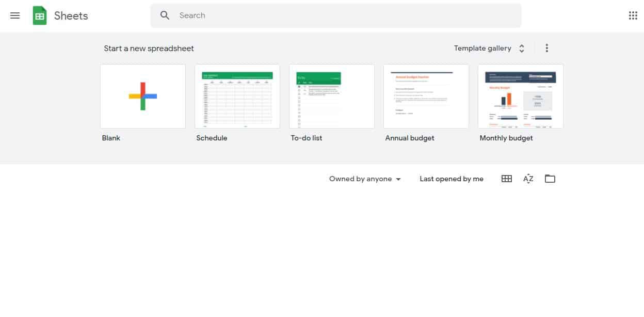
Task: Click the Last opened by me label
Action: point(452,179)
